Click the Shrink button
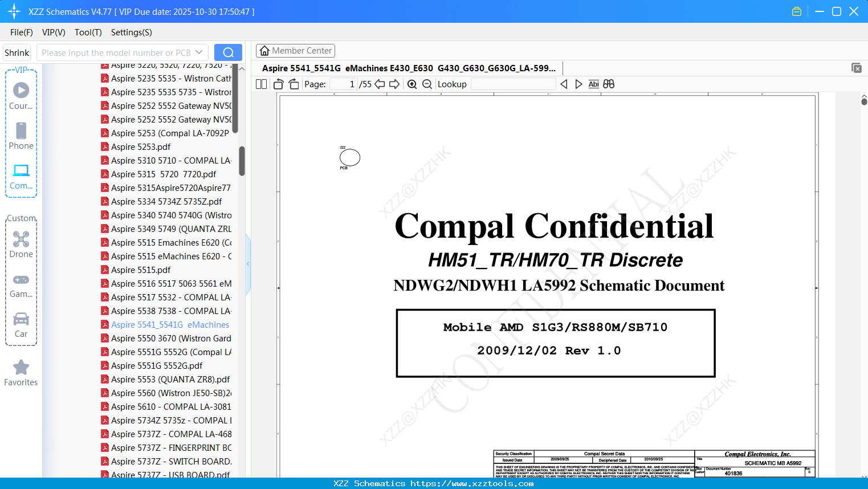This screenshot has height=489, width=868. [x=17, y=52]
